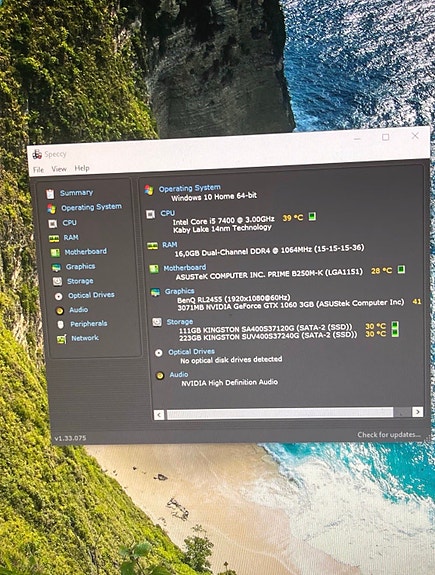Image resolution: width=435 pixels, height=575 pixels.
Task: Click the green CPU temperature indicator
Action: click(x=312, y=216)
